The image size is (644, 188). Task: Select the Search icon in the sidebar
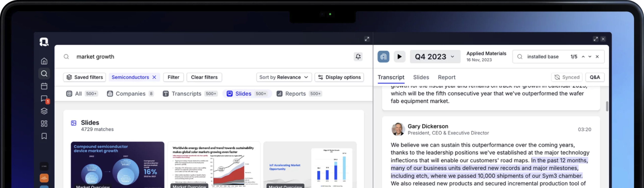tap(44, 74)
